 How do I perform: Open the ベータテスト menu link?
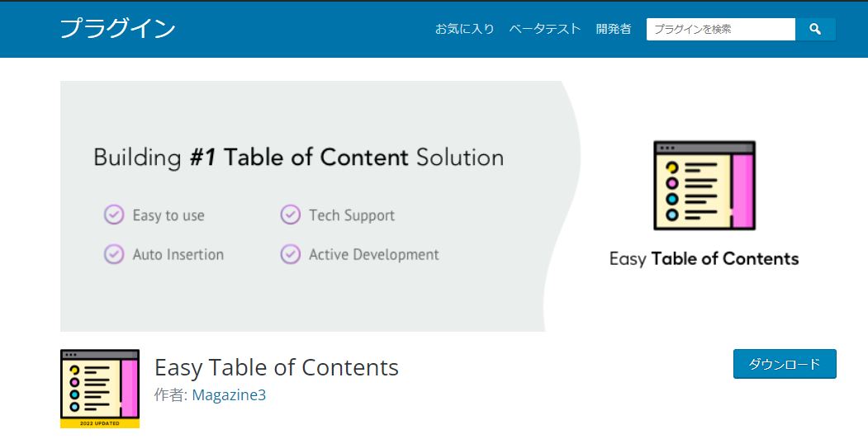pos(545,30)
